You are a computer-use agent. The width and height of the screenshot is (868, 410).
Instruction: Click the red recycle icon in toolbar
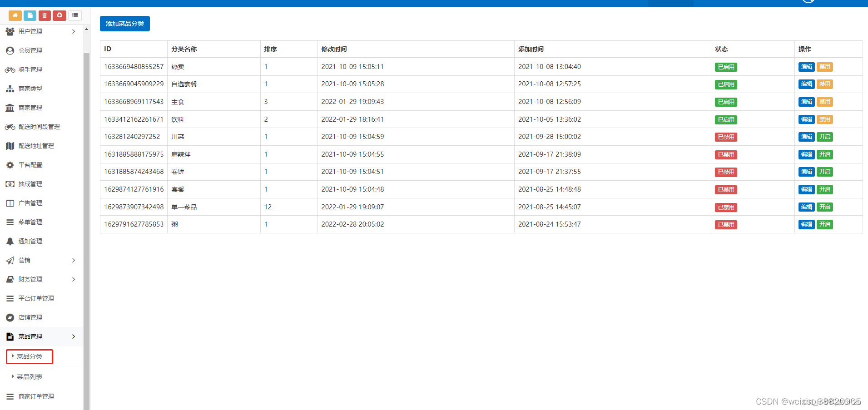point(60,15)
